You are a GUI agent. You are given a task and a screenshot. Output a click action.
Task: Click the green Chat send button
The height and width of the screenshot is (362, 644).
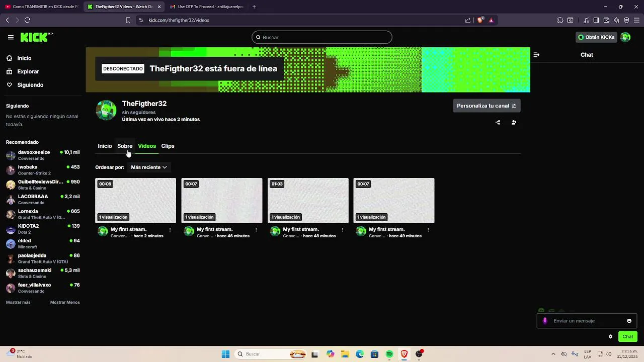tap(627, 336)
